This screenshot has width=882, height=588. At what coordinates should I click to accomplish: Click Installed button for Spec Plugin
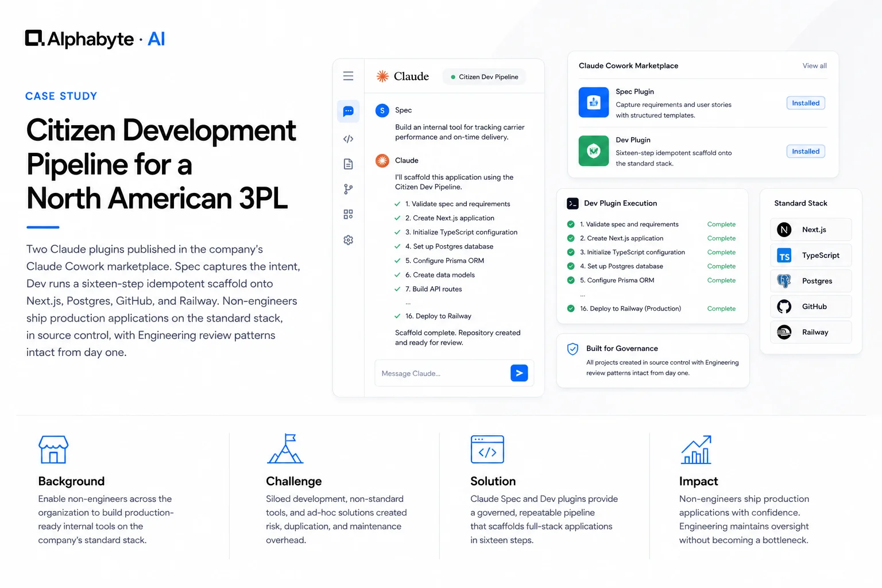pos(806,103)
